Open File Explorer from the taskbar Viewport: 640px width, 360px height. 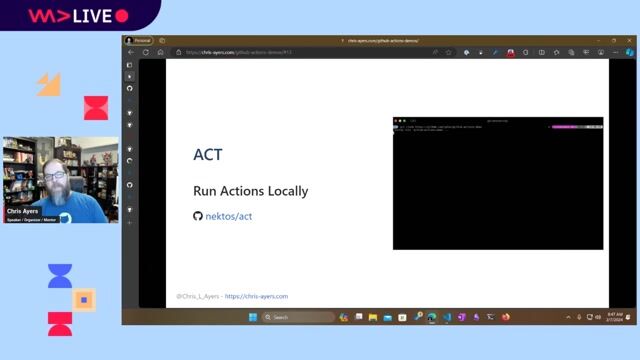373,317
